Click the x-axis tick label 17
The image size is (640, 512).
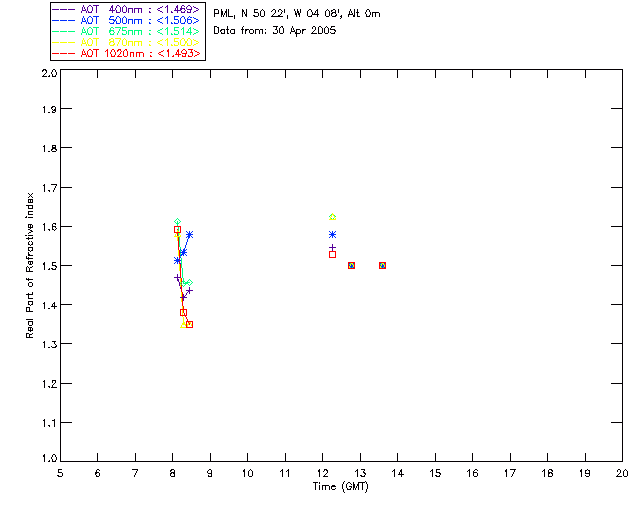[x=510, y=473]
